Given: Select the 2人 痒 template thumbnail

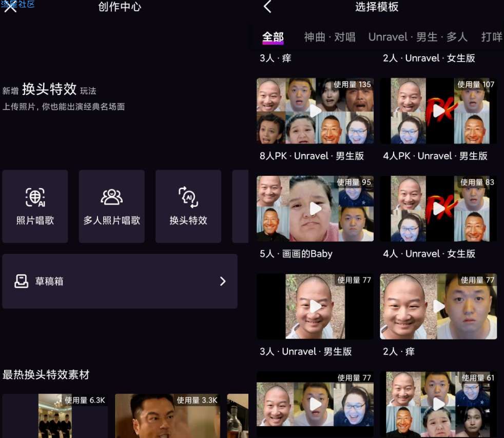Looking at the screenshot, I should [438, 307].
